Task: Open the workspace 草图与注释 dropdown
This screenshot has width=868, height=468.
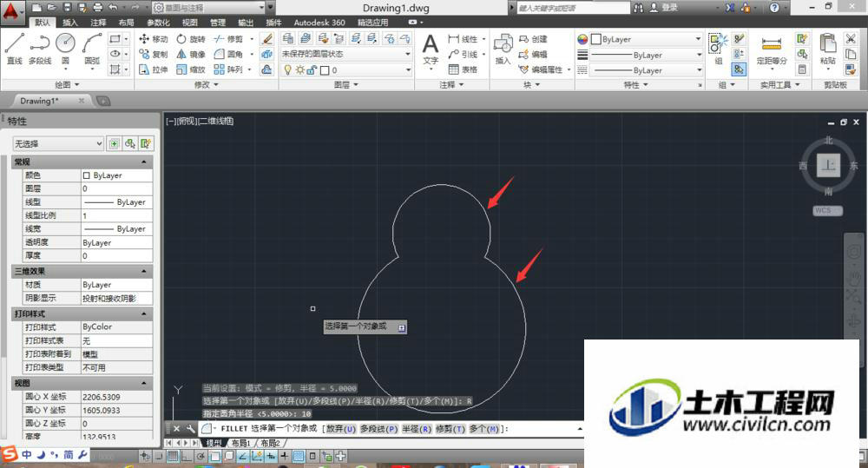Action: coord(208,8)
